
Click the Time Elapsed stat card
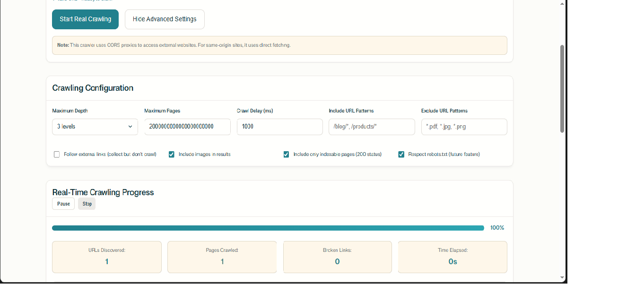[x=453, y=257]
